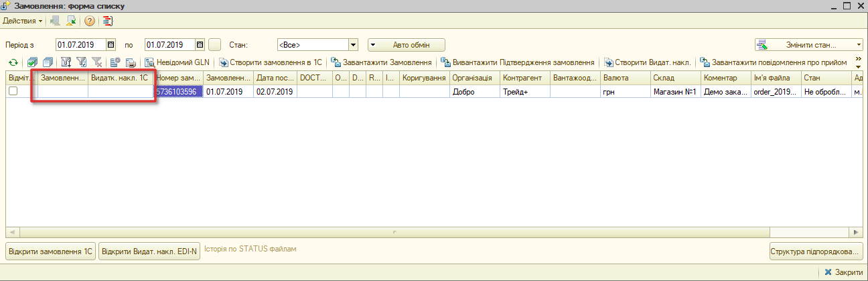Viewport: 868px width, 281px height.
Task: Click Відкрити замовлення 1С button
Action: pyautogui.click(x=51, y=251)
